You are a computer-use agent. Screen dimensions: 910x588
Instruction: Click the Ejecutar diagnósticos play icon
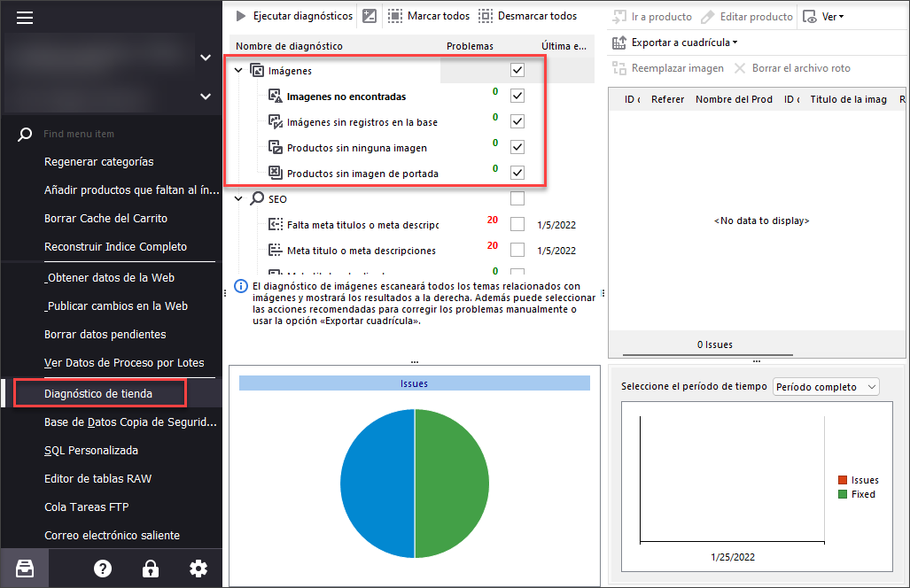click(241, 16)
